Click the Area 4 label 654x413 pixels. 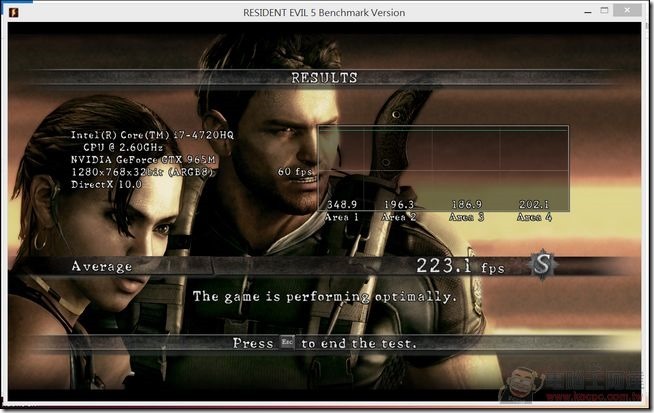(x=534, y=217)
